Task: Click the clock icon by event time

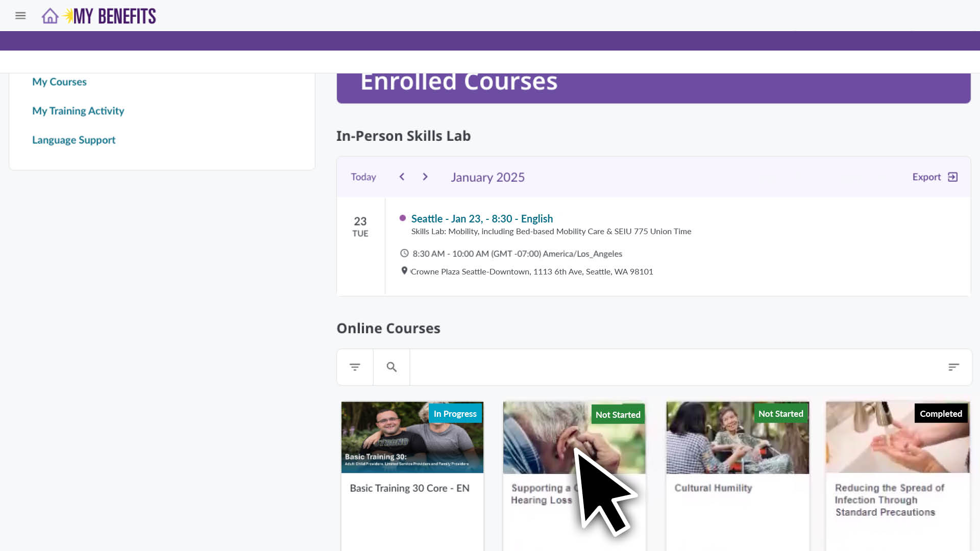Action: click(x=404, y=253)
